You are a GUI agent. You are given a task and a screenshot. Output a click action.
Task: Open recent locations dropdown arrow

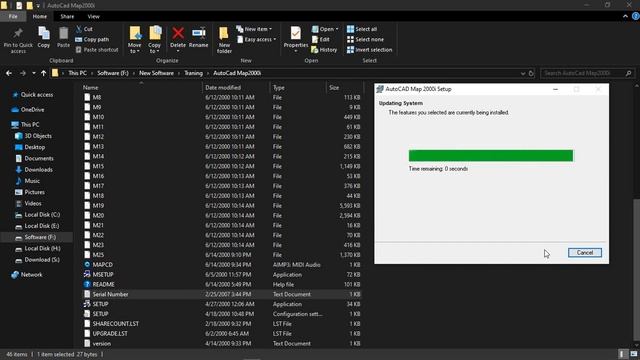(x=34, y=73)
